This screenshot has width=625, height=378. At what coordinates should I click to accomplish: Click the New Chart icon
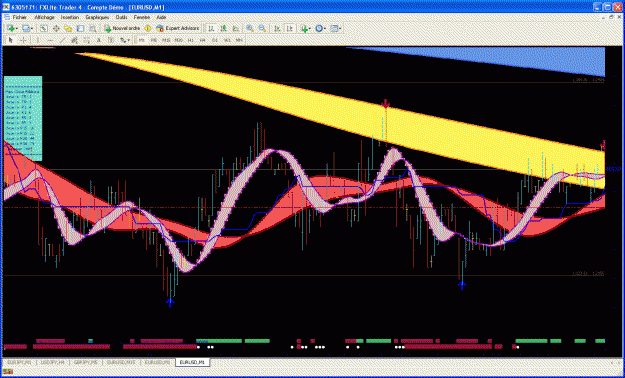click(x=10, y=28)
